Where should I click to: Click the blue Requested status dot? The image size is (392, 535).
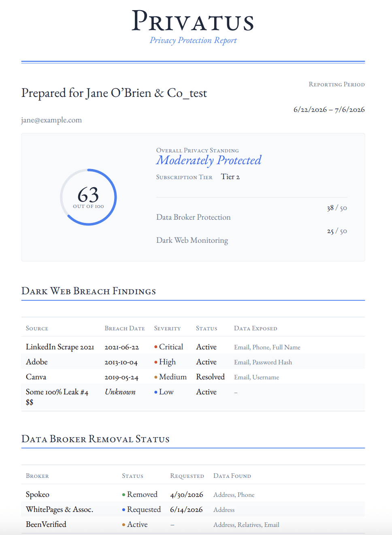[x=124, y=509]
